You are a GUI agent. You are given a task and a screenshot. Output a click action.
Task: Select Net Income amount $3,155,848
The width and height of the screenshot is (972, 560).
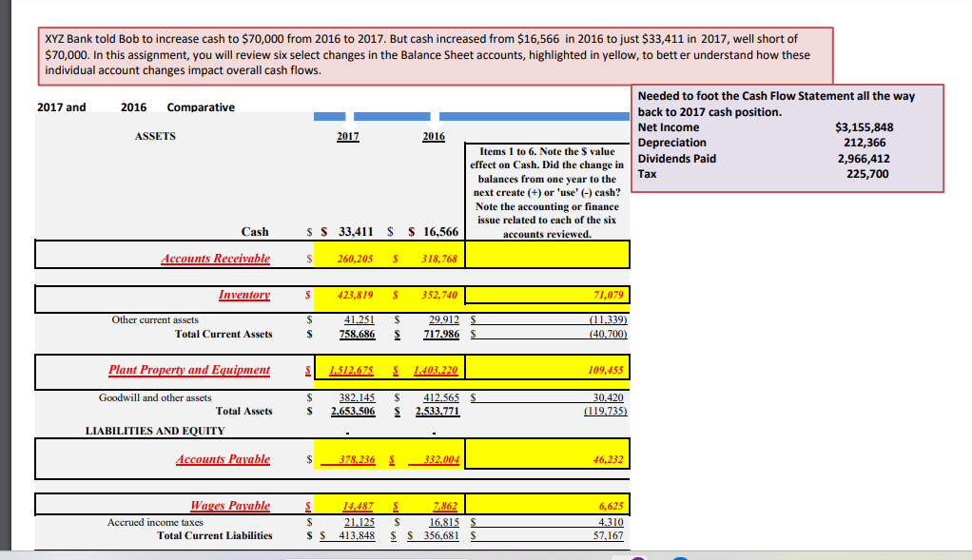pyautogui.click(x=865, y=127)
